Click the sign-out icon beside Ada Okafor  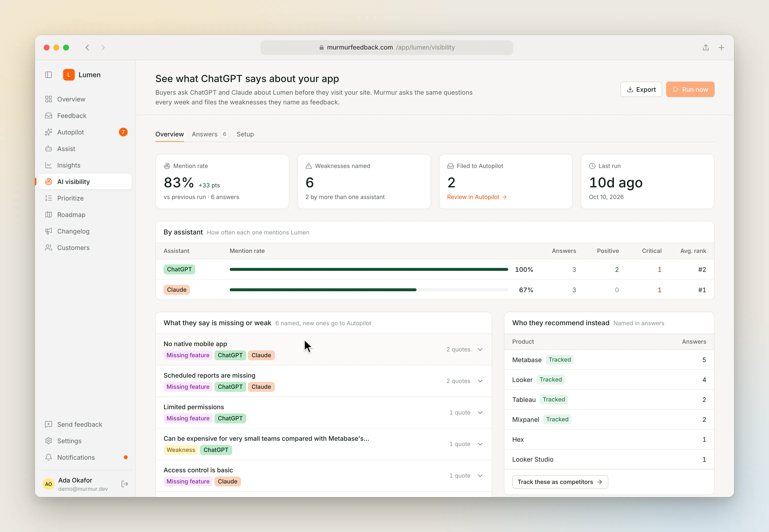click(x=125, y=484)
